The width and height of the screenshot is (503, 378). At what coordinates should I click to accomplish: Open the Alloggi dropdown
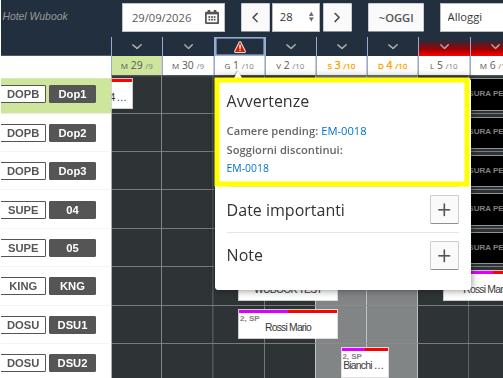[471, 17]
